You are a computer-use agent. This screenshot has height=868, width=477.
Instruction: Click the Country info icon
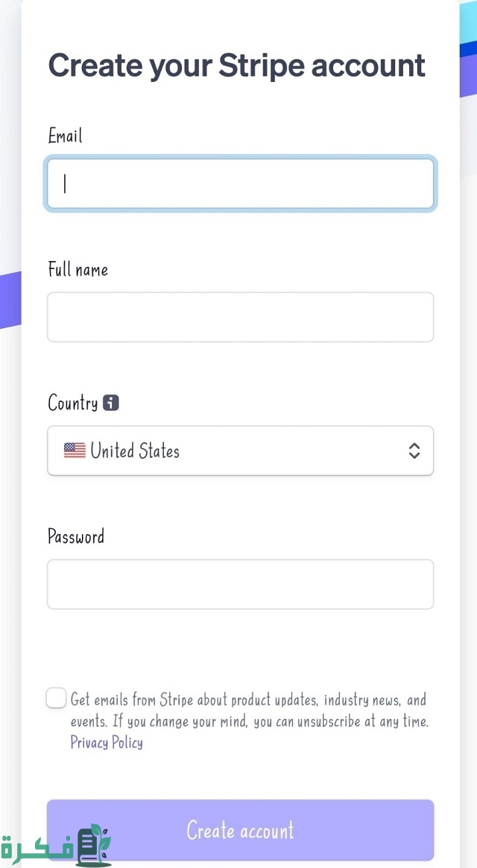click(111, 403)
